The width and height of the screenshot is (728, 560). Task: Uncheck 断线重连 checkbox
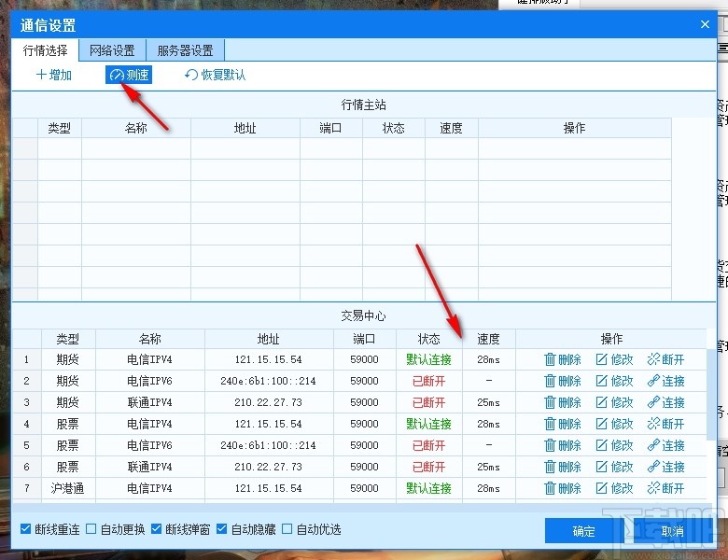click(25, 529)
